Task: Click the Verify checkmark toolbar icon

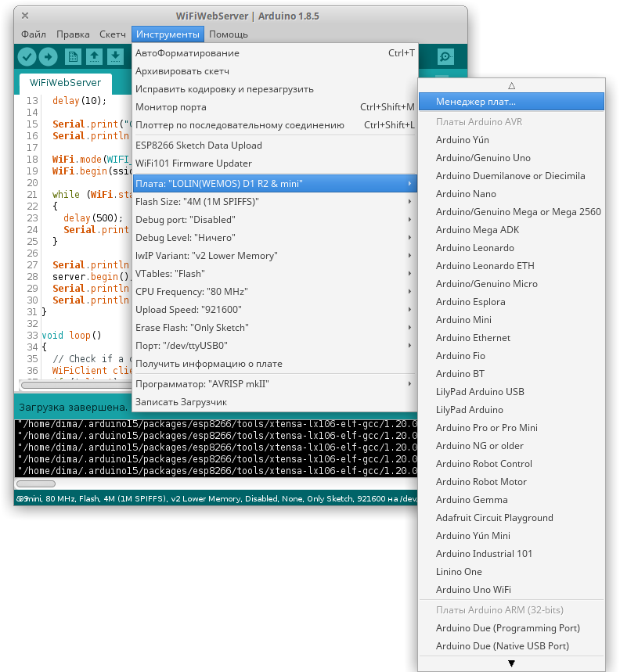Action: tap(27, 56)
